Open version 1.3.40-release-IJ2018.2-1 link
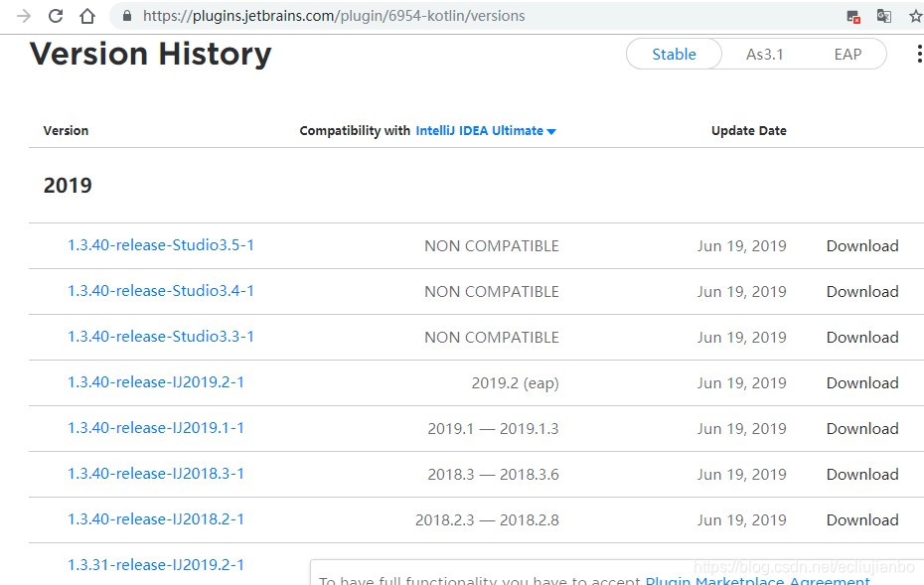The image size is (924, 585). [156, 519]
